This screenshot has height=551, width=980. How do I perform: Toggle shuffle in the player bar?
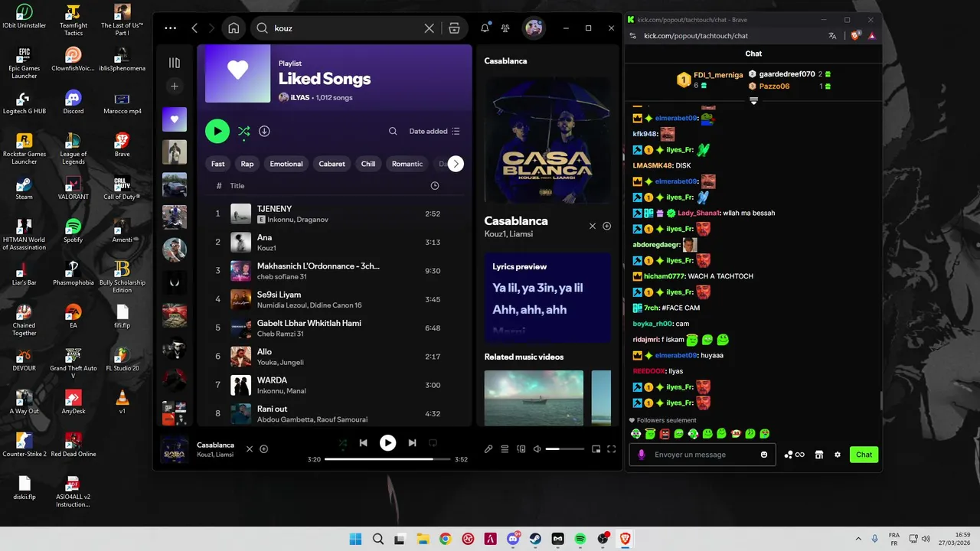(342, 443)
